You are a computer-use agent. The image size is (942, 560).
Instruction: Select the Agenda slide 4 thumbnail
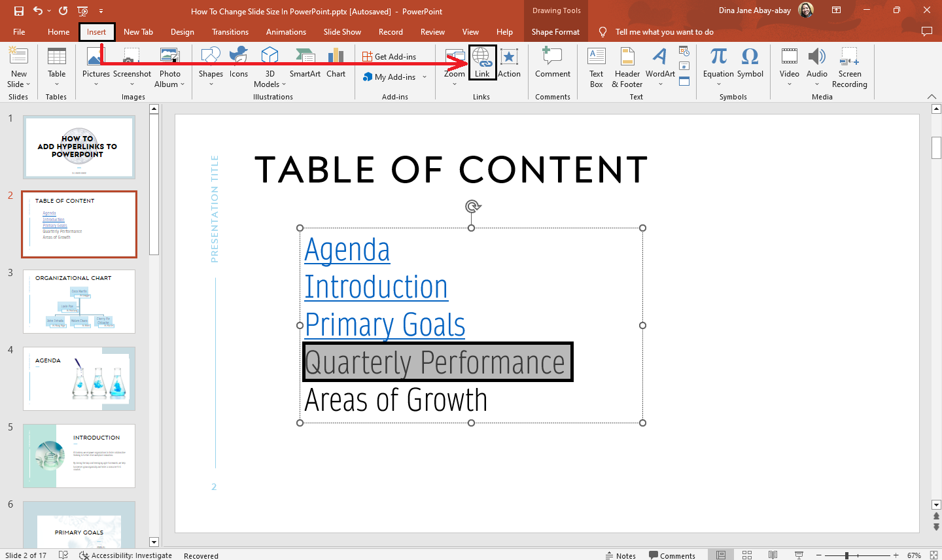pyautogui.click(x=79, y=379)
